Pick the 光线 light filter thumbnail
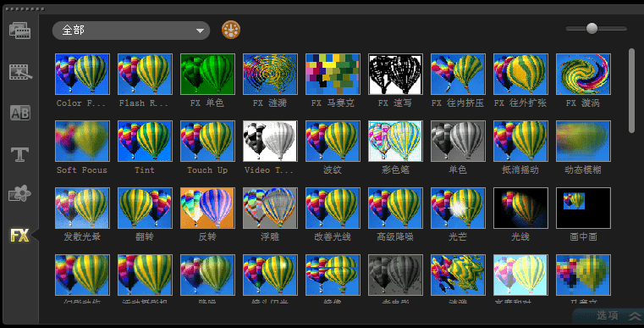 tap(520, 208)
